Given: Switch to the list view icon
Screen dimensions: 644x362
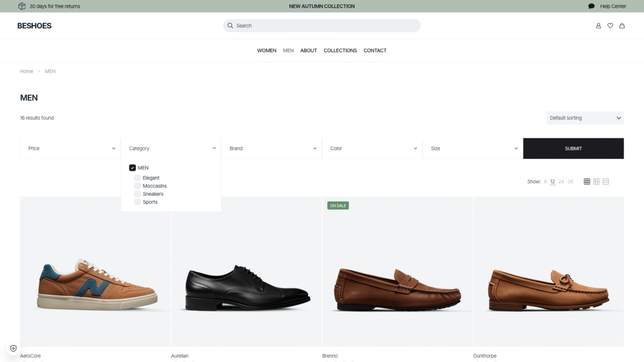Looking at the screenshot, I should click(x=606, y=182).
